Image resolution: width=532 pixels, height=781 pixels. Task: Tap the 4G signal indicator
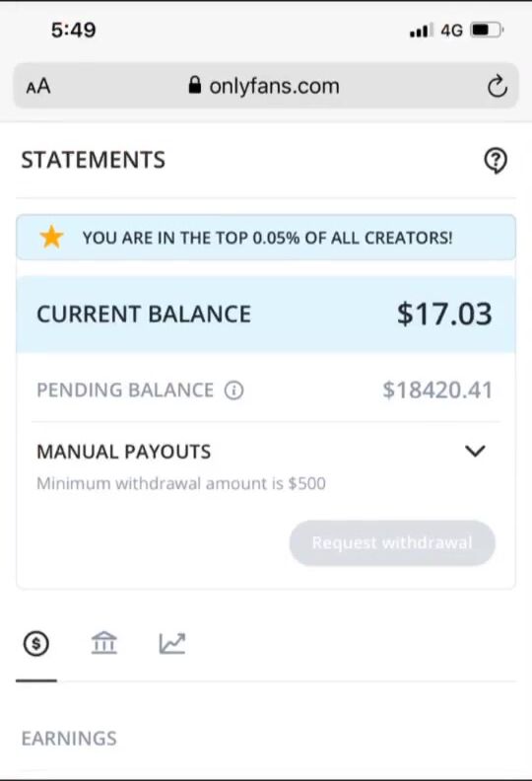tap(451, 31)
